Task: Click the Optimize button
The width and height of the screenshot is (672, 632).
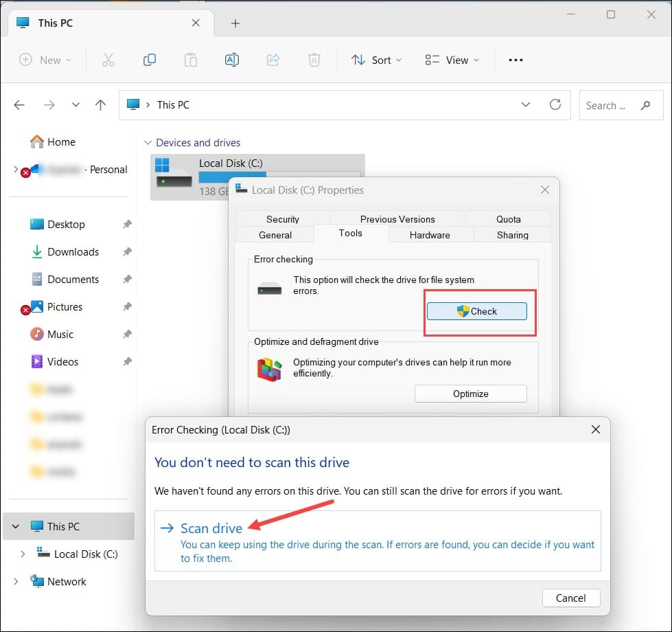Action: pyautogui.click(x=471, y=394)
